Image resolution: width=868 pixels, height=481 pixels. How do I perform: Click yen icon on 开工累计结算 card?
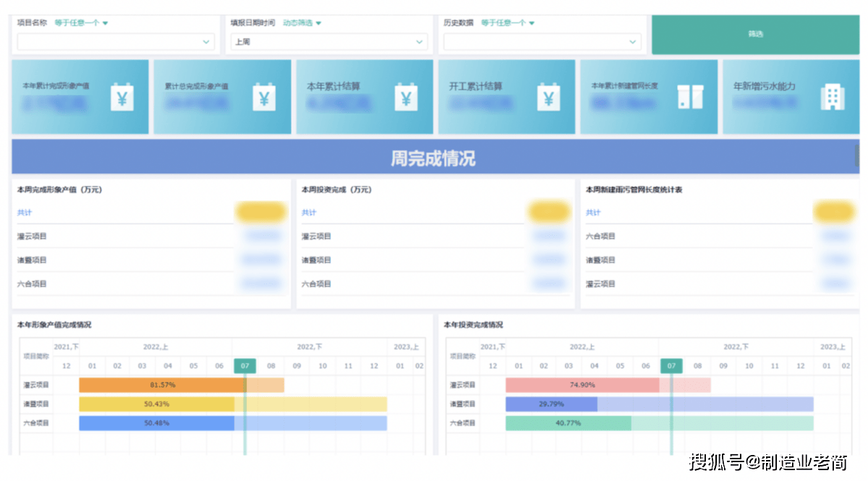(x=548, y=97)
